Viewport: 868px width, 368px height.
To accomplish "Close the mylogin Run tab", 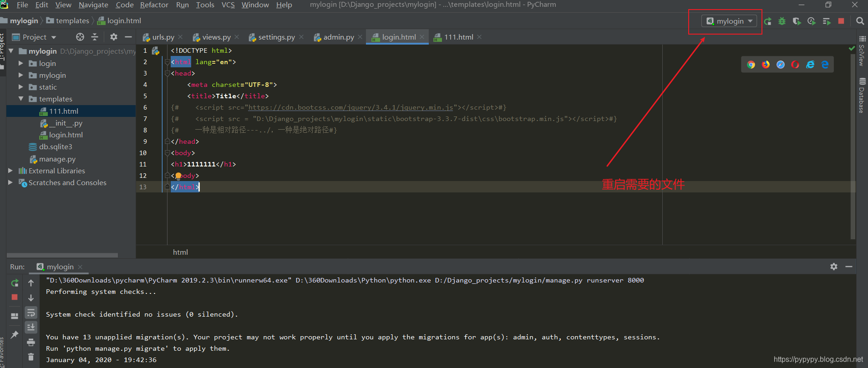I will pyautogui.click(x=80, y=267).
